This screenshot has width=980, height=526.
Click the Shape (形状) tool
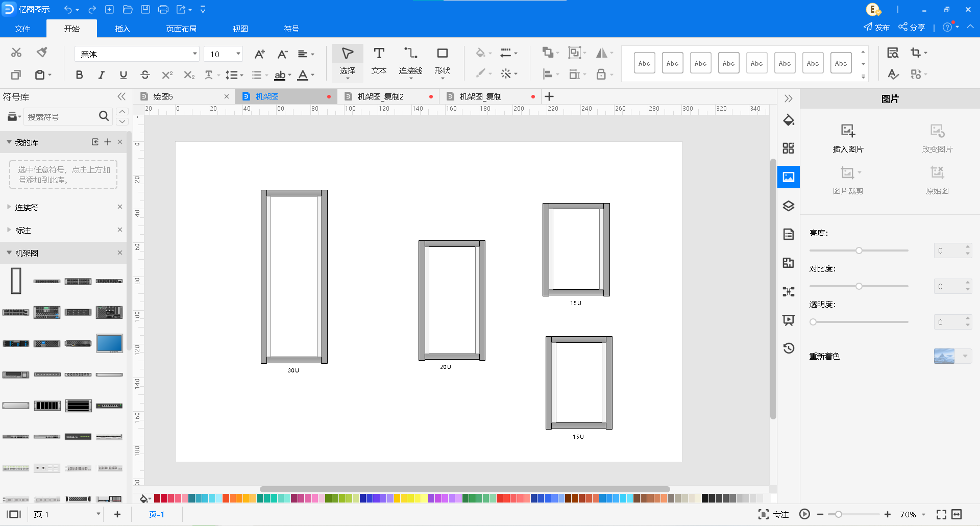[442, 61]
